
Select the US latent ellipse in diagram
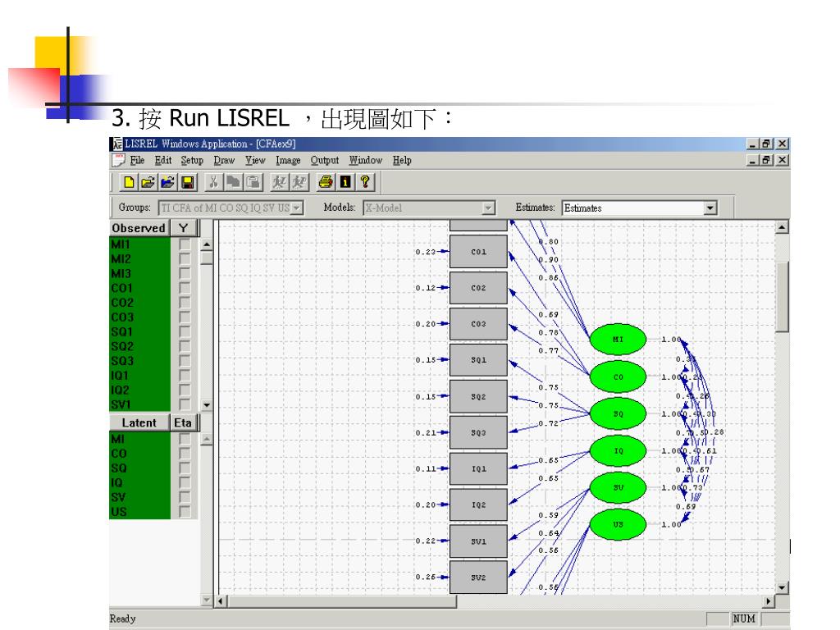point(618,524)
